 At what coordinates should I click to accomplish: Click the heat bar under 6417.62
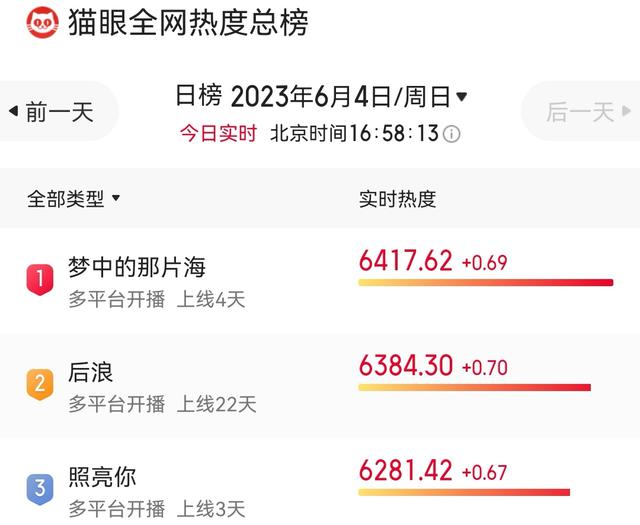486,283
